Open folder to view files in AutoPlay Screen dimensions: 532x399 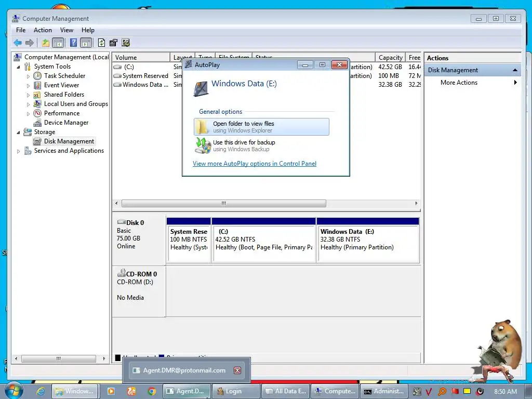tap(262, 127)
